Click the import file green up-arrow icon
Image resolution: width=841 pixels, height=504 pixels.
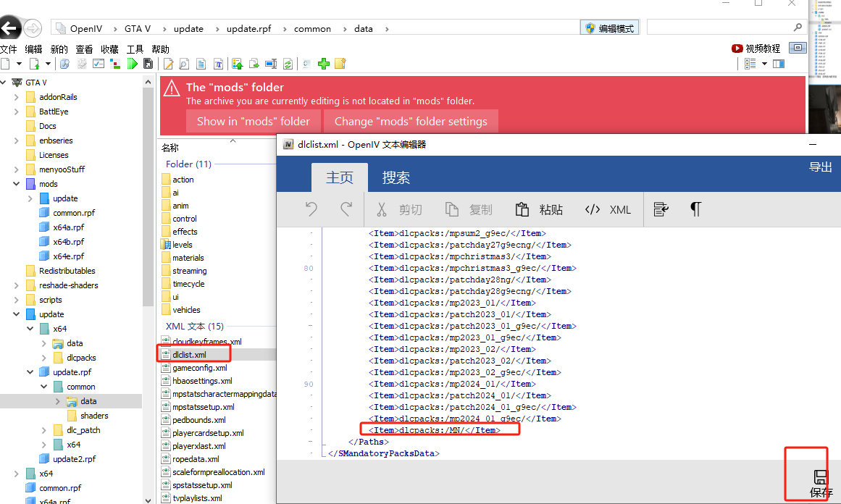tap(237, 64)
